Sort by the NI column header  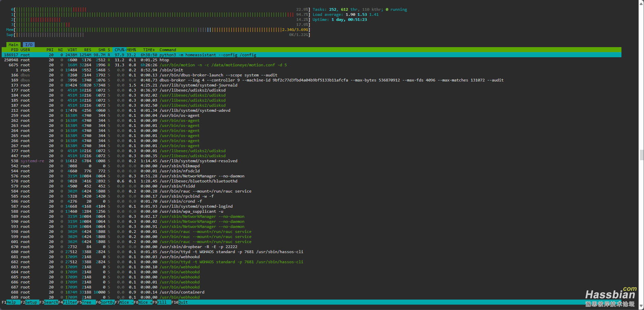60,50
